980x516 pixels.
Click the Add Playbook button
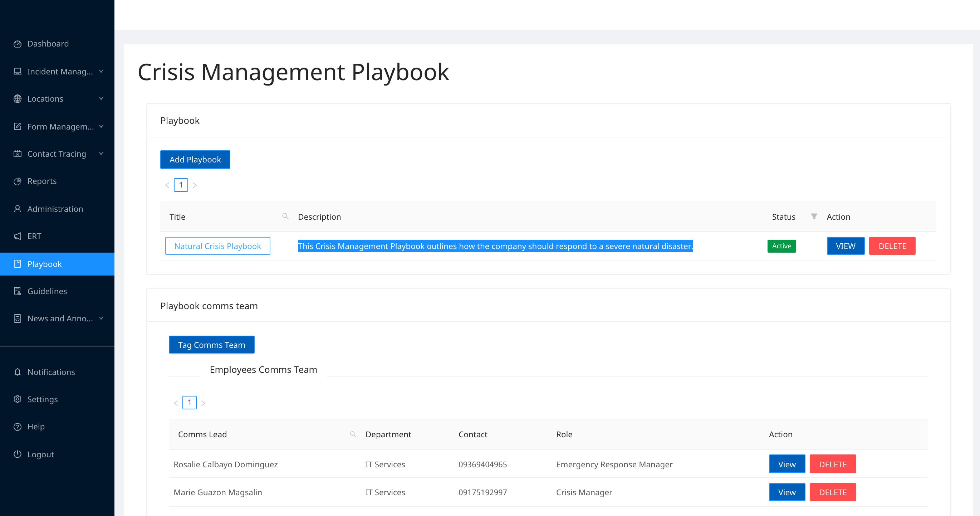tap(195, 160)
